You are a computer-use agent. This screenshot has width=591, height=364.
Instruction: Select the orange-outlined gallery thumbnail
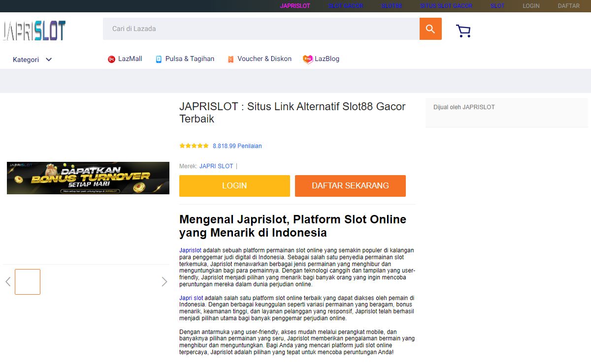[28, 282]
